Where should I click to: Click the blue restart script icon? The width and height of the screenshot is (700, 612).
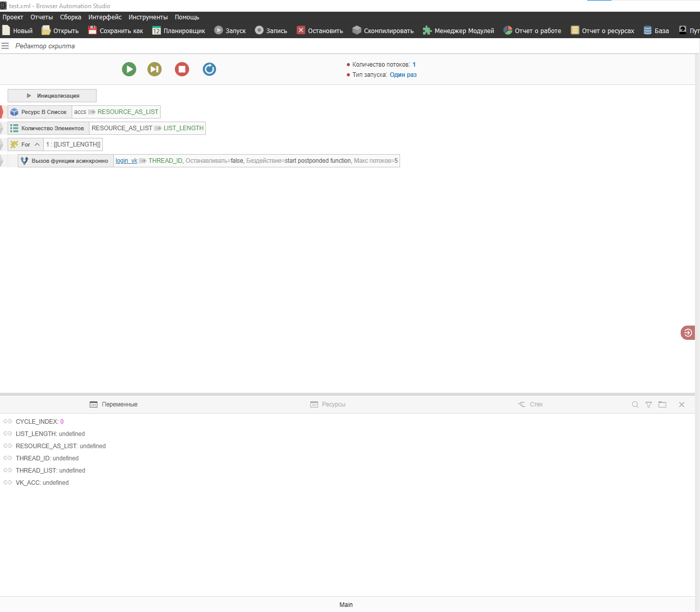click(x=209, y=69)
